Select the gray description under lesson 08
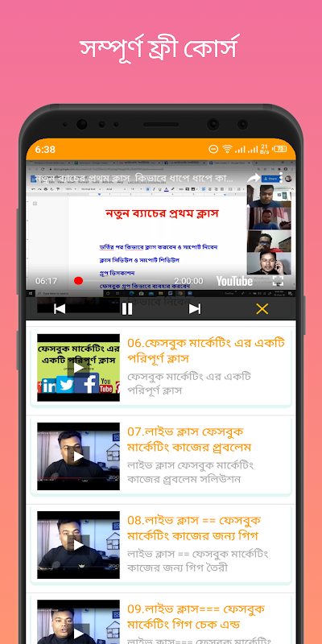 (x=197, y=560)
